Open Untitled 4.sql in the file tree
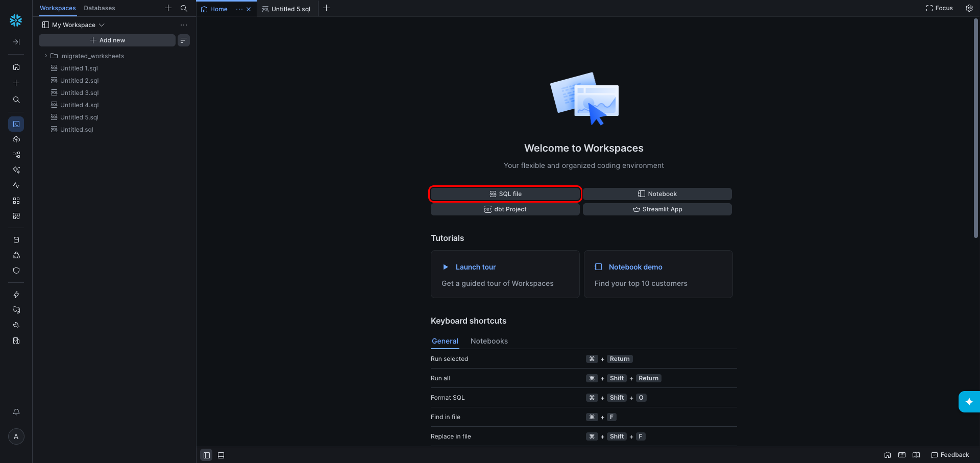Viewport: 980px width, 463px height. pyautogui.click(x=80, y=105)
